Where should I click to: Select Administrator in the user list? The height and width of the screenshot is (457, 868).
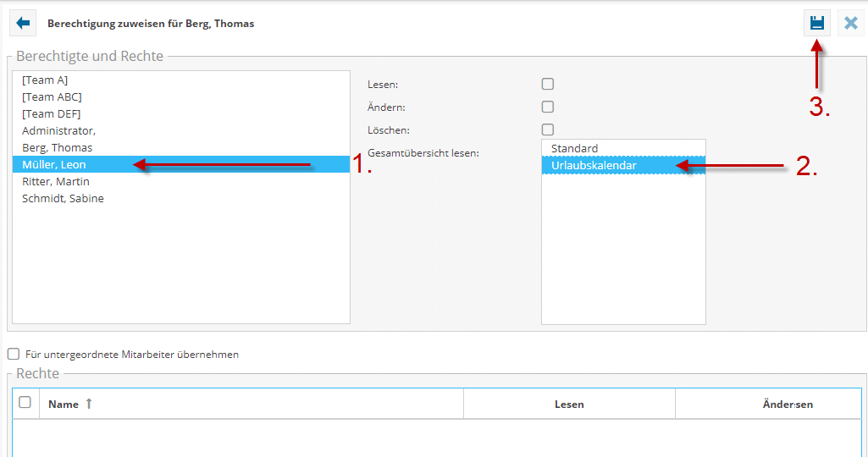tap(58, 131)
